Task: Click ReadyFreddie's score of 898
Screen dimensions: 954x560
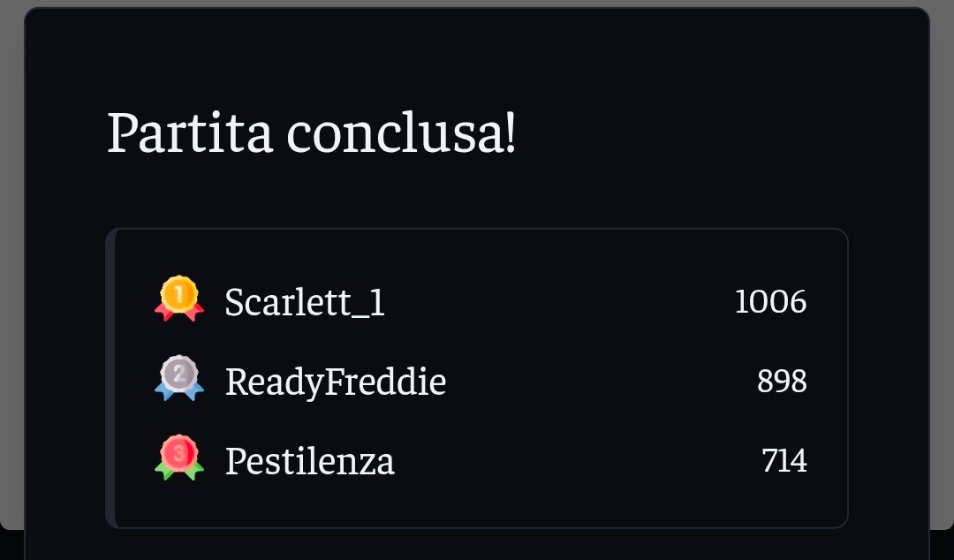Action: pos(782,382)
